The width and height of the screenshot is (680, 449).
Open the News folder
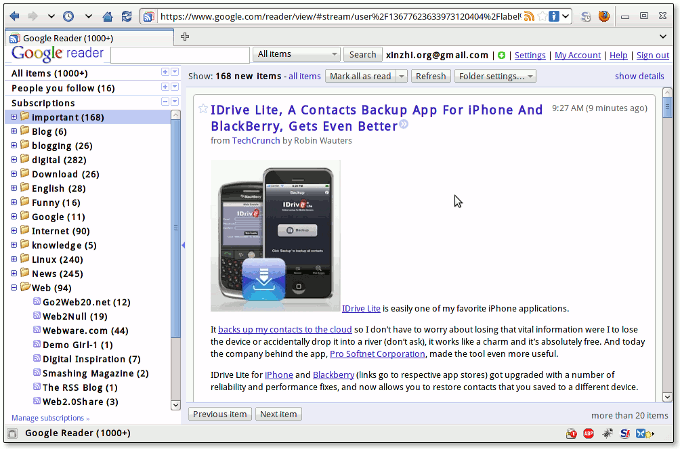tap(57, 274)
